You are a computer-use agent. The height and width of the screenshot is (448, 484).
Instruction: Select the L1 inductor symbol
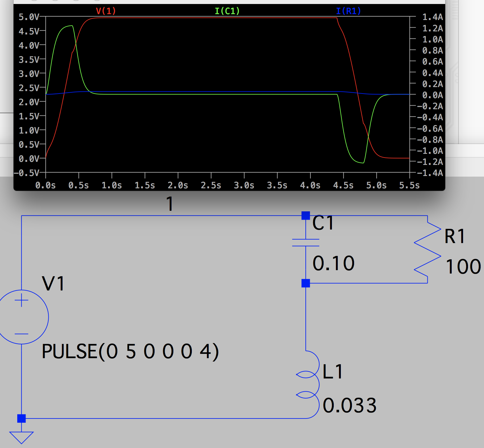coord(308,385)
